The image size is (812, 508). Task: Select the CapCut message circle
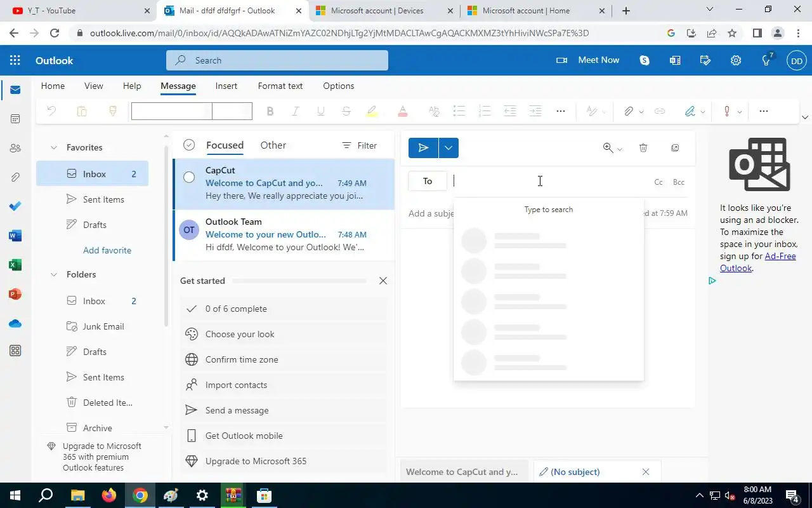point(189,177)
